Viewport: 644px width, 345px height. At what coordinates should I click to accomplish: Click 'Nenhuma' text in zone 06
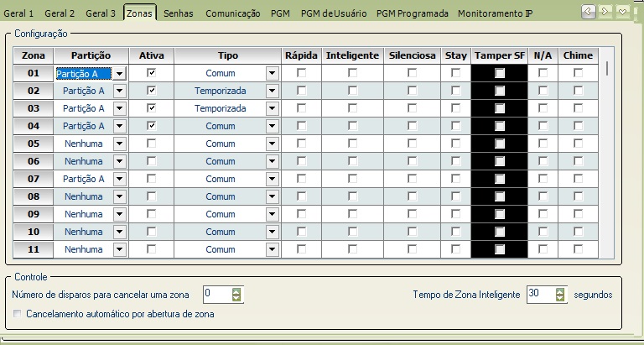pyautogui.click(x=83, y=162)
